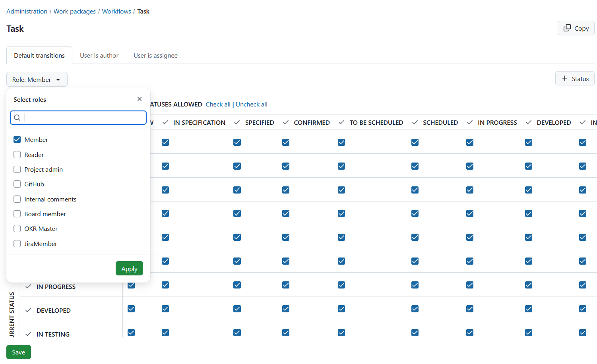The image size is (597, 364).
Task: Click checkmark icon beside DEVELOPED column header
Action: click(529, 122)
